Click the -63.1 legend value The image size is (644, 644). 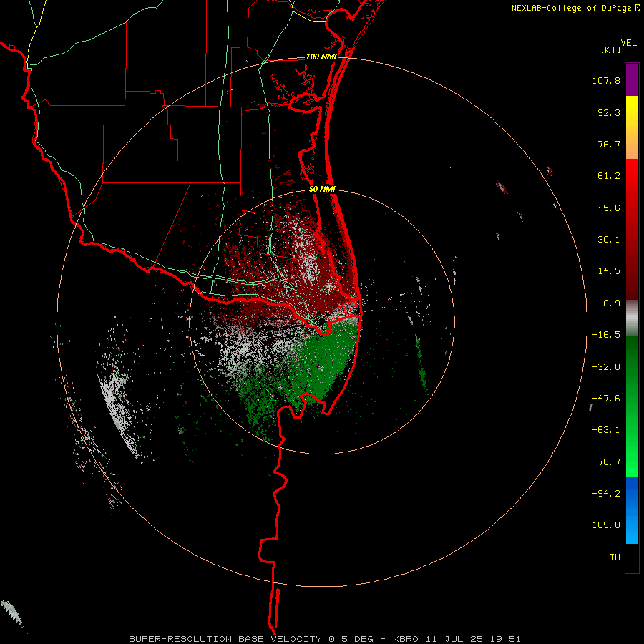click(x=606, y=430)
